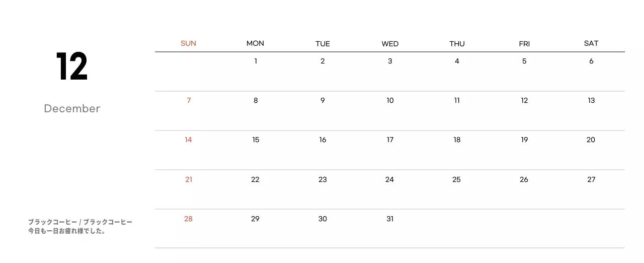644x263 pixels.
Task: Click date 19 on Friday
Action: pyautogui.click(x=524, y=140)
